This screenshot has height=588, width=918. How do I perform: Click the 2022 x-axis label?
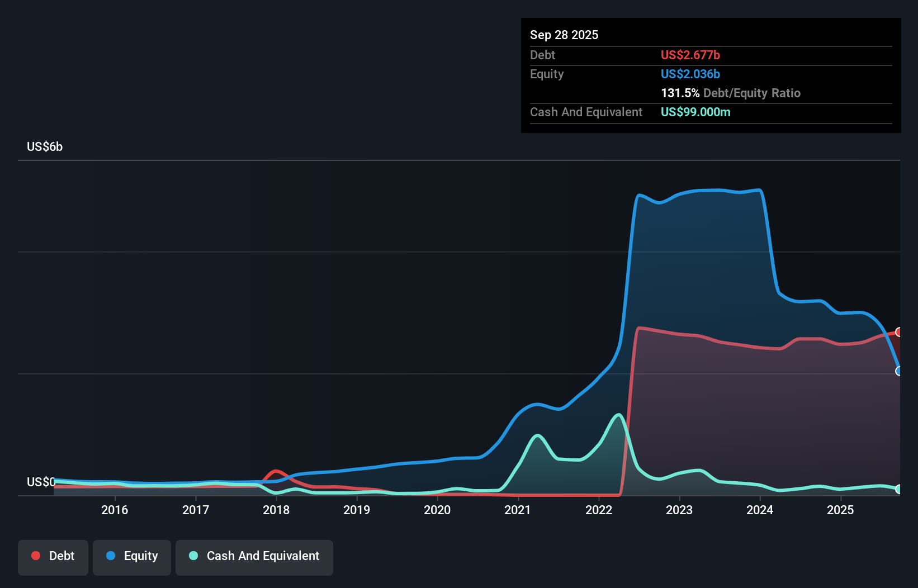[x=599, y=510]
